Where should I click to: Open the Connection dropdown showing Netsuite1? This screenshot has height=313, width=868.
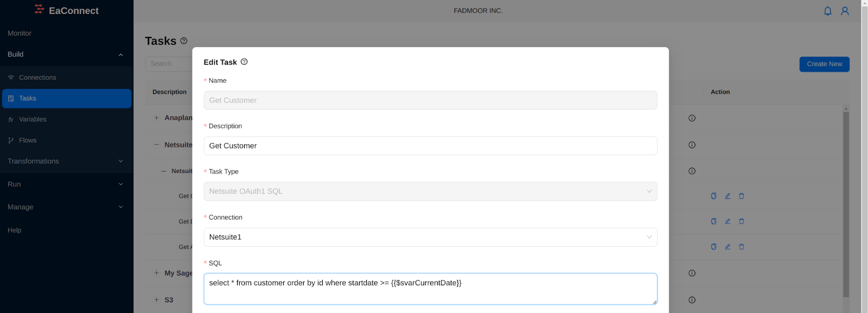tap(430, 237)
